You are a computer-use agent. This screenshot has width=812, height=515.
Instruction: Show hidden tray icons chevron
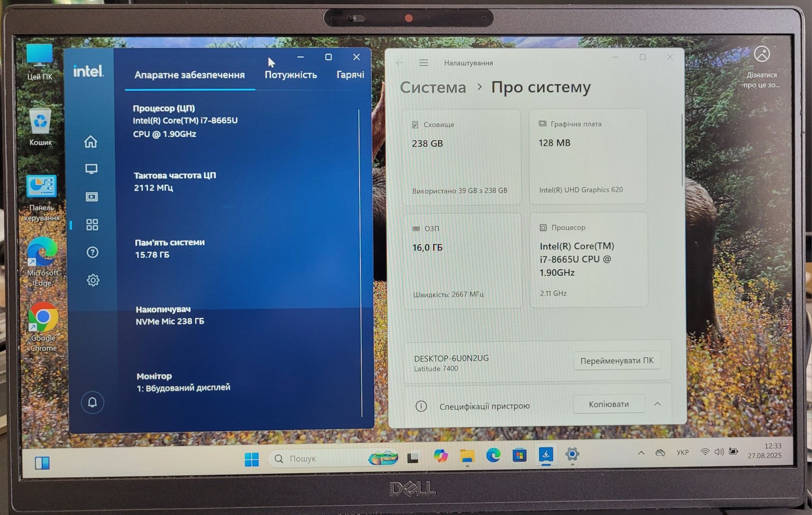pyautogui.click(x=641, y=453)
